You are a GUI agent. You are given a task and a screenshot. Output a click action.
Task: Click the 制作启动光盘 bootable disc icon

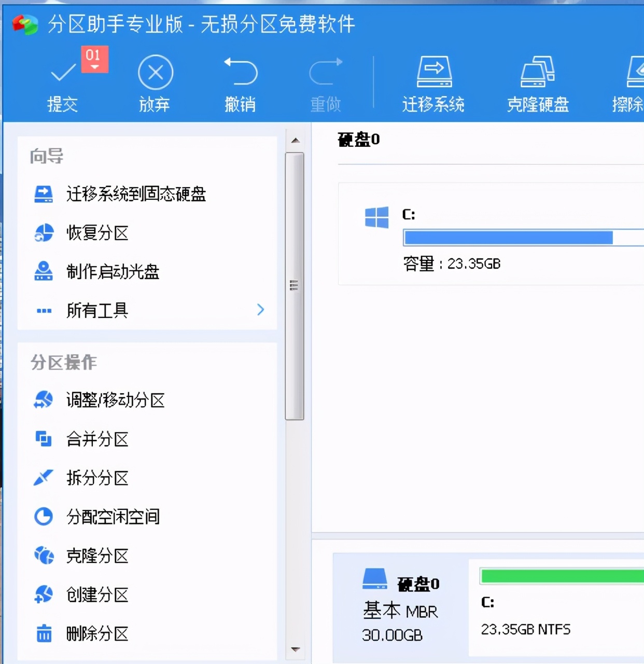pyautogui.click(x=113, y=272)
